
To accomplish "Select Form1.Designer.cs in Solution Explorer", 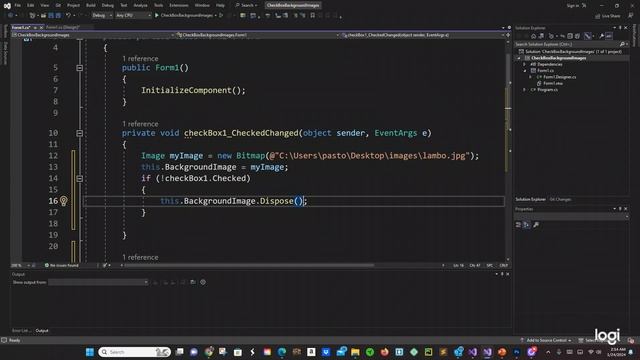I will (x=560, y=77).
